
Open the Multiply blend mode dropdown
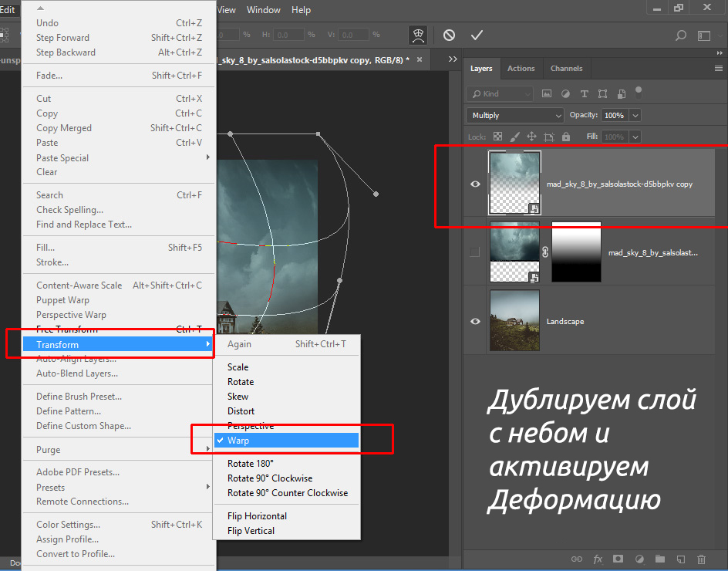pos(515,115)
